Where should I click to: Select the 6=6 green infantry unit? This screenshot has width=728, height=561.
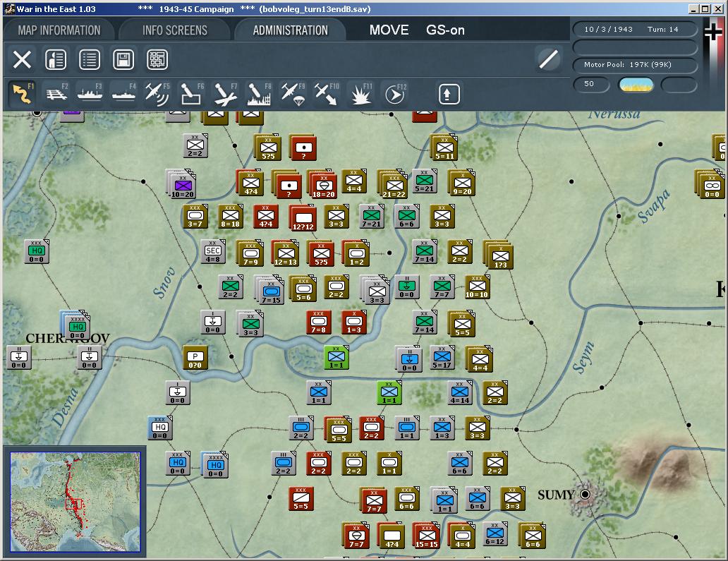click(407, 217)
